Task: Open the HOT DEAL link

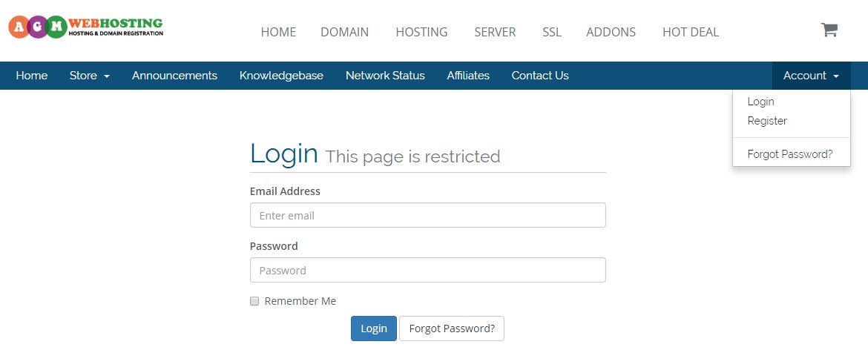Action: 690,32
